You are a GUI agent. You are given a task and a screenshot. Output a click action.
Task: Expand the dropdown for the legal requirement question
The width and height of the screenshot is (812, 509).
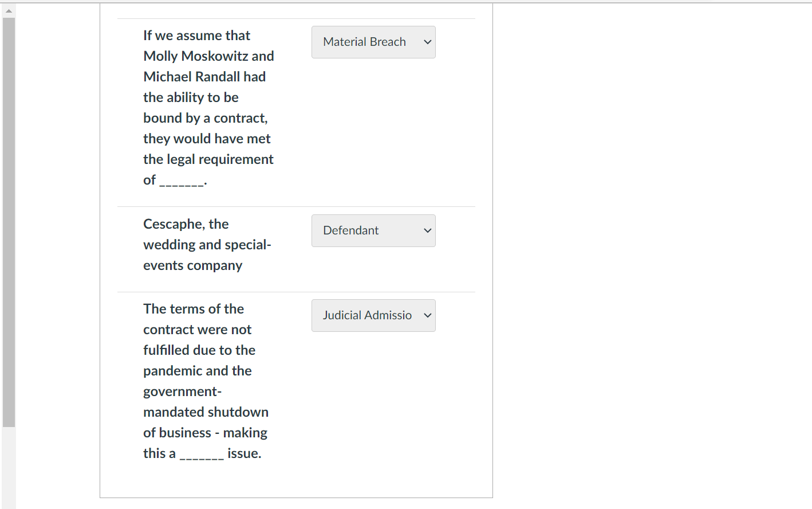(373, 42)
